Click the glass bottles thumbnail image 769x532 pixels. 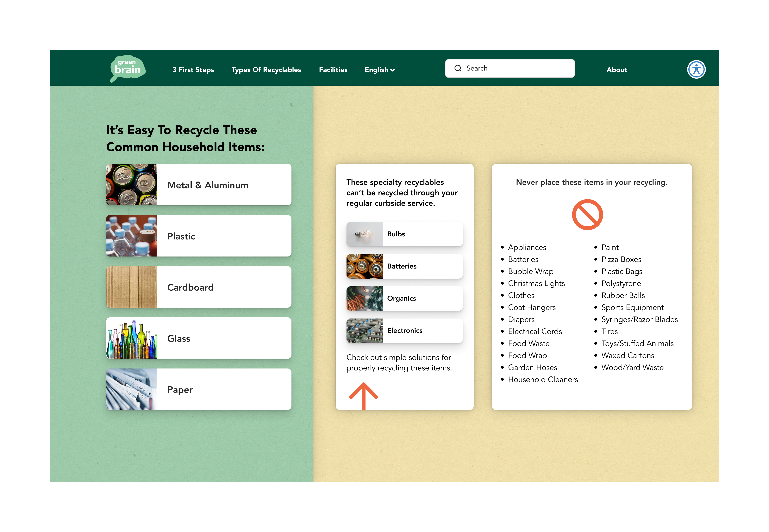coord(131,338)
